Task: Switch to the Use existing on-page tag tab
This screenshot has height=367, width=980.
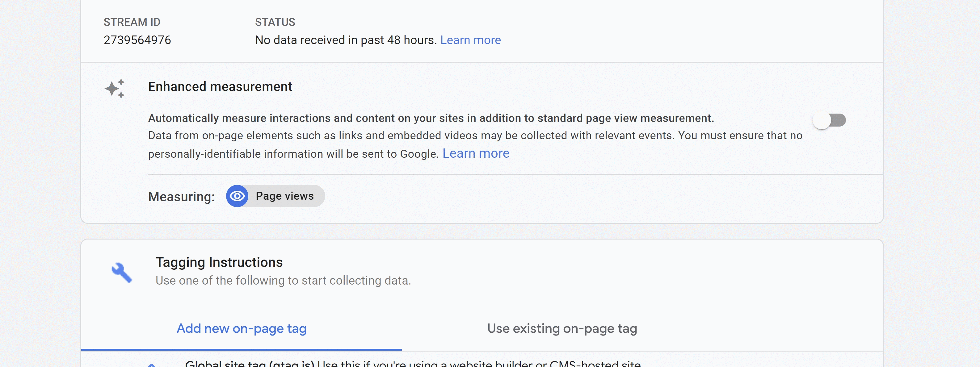Action: [562, 329]
